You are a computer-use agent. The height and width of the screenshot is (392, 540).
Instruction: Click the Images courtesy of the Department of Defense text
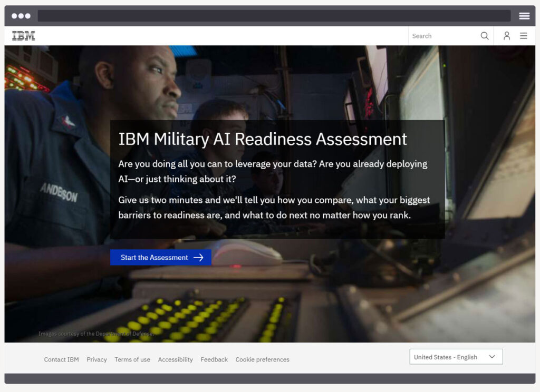96,334
